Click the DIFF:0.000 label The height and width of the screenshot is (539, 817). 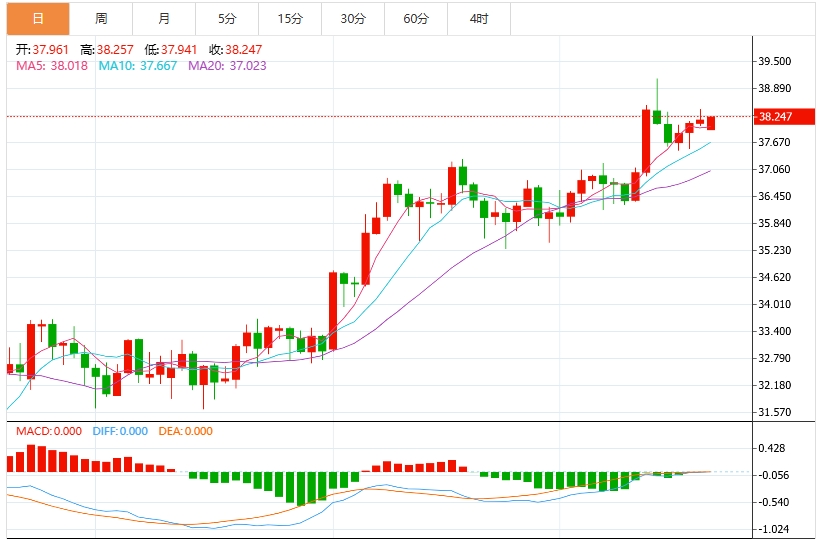[x=120, y=431]
